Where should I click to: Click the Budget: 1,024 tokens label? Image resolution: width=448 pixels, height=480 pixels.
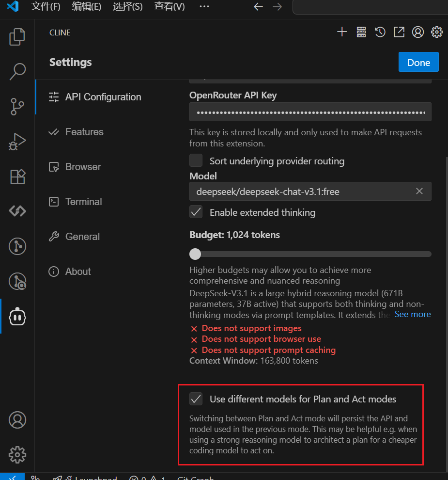click(234, 235)
